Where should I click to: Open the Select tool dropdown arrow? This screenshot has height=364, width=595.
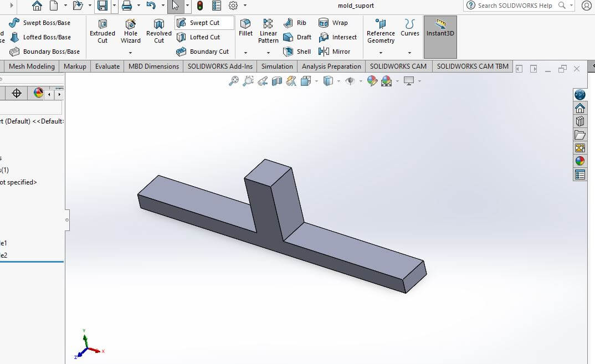(187, 6)
